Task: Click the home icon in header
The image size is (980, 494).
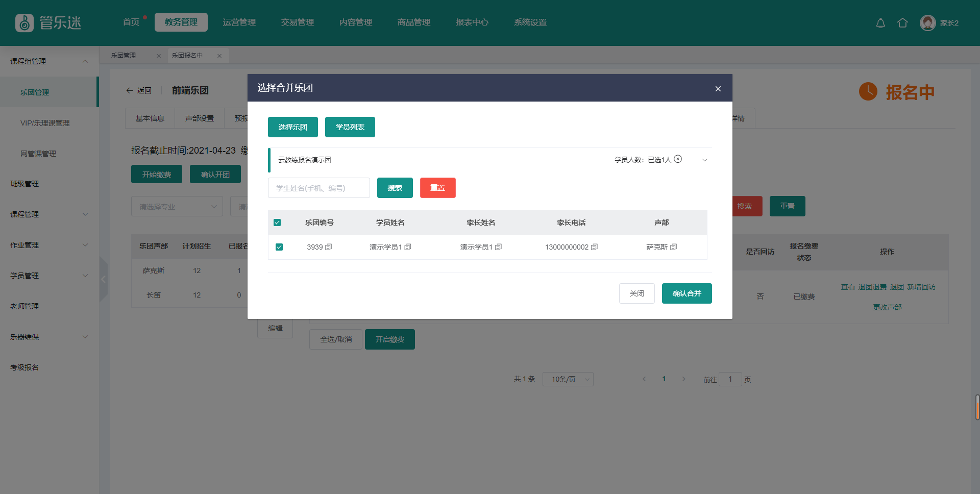Action: (x=902, y=23)
